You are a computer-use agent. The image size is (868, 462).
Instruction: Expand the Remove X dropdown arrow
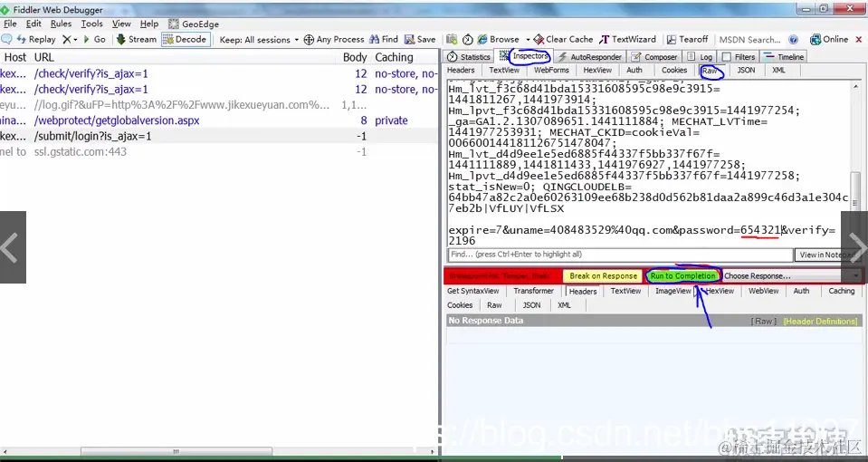tap(75, 40)
